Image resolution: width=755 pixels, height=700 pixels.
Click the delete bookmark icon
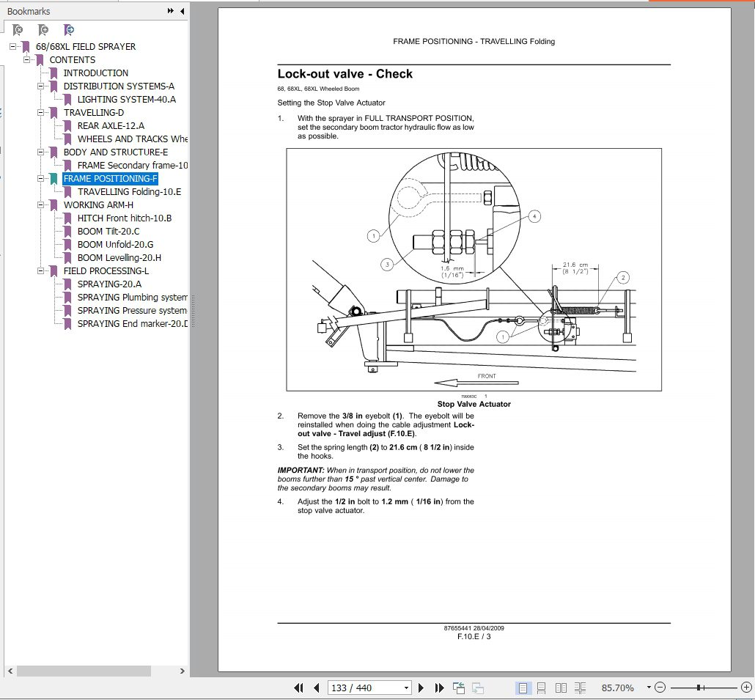click(18, 30)
